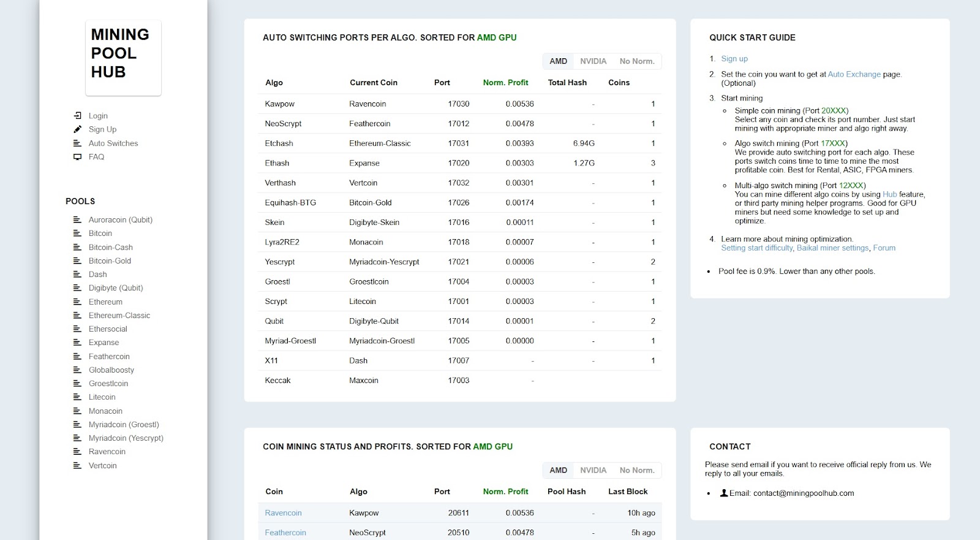The width and height of the screenshot is (980, 540).
Task: Click the list icon beside Dash pool
Action: pos(77,274)
